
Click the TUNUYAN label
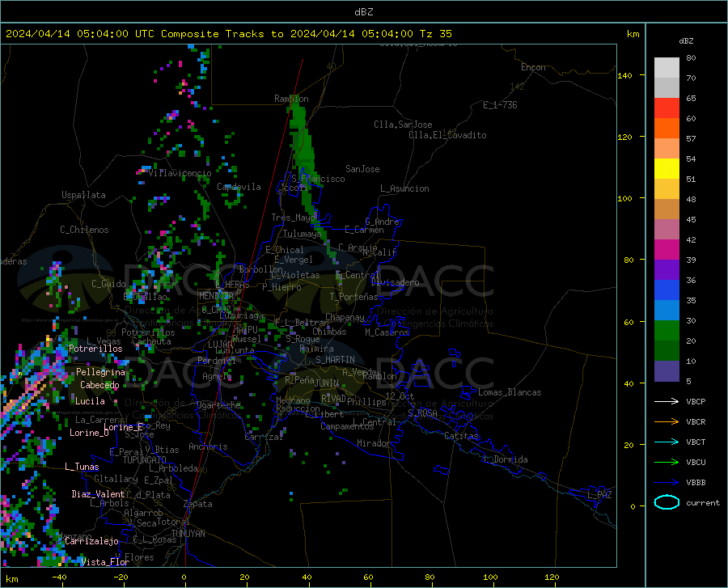click(x=188, y=534)
